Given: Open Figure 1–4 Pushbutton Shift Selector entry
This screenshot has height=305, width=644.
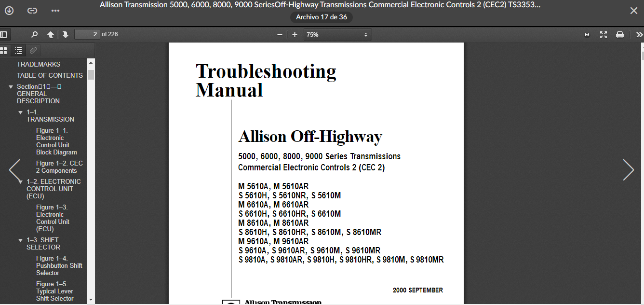Looking at the screenshot, I should coord(59,265).
